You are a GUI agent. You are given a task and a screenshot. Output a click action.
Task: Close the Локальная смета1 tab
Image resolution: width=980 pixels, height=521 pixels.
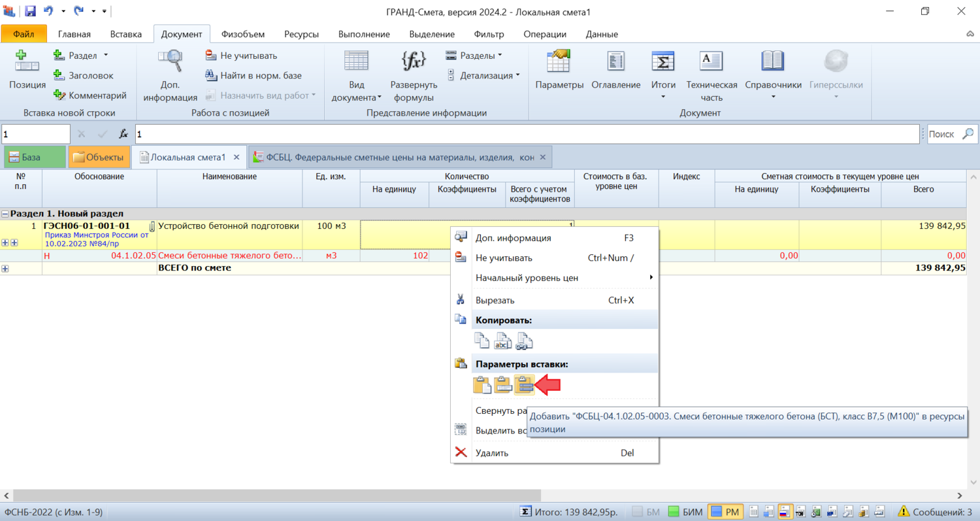pyautogui.click(x=237, y=157)
